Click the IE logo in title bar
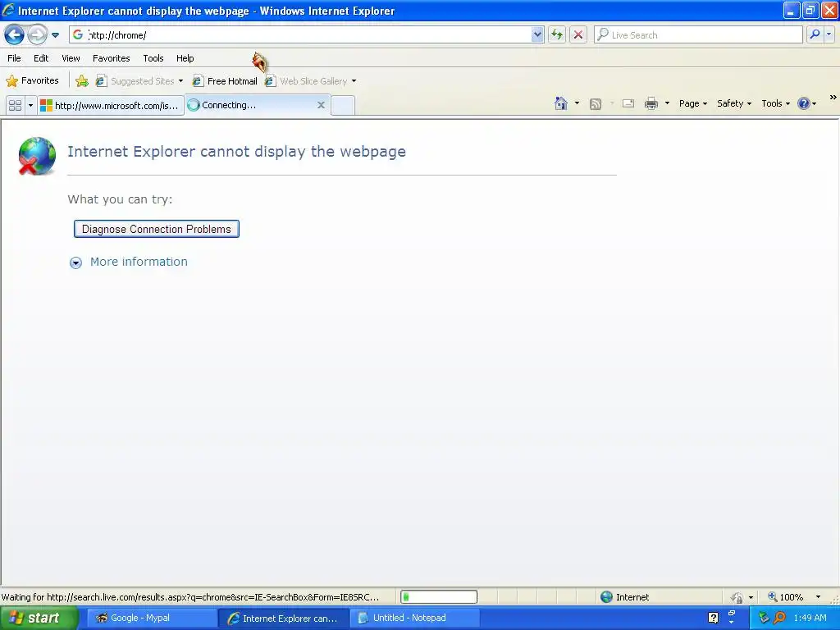 pos(8,10)
